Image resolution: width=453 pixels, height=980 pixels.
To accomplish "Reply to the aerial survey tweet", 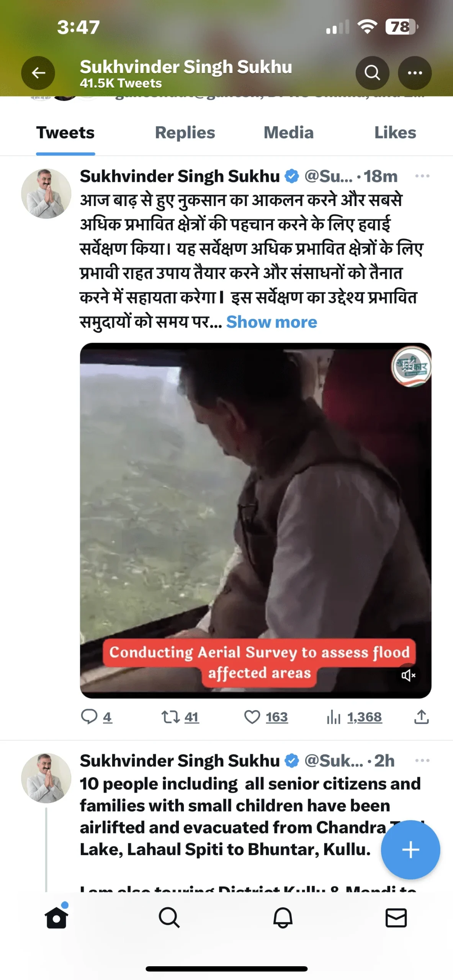I will tap(96, 717).
